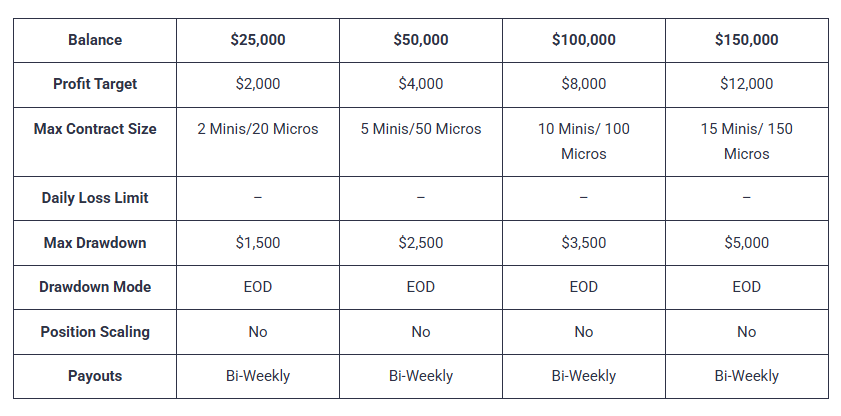Select the $50,000 balance column header

421,40
